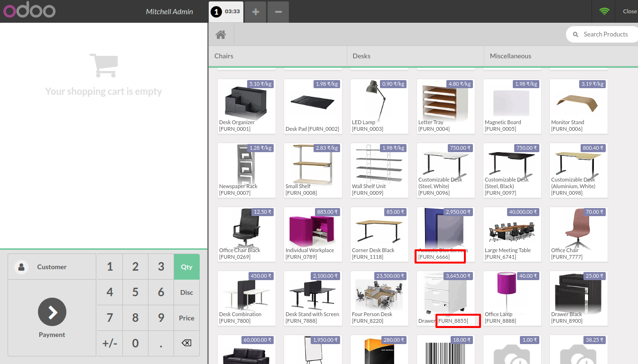
Task: Add Drawer FURN_8855 product
Action: pos(446,299)
